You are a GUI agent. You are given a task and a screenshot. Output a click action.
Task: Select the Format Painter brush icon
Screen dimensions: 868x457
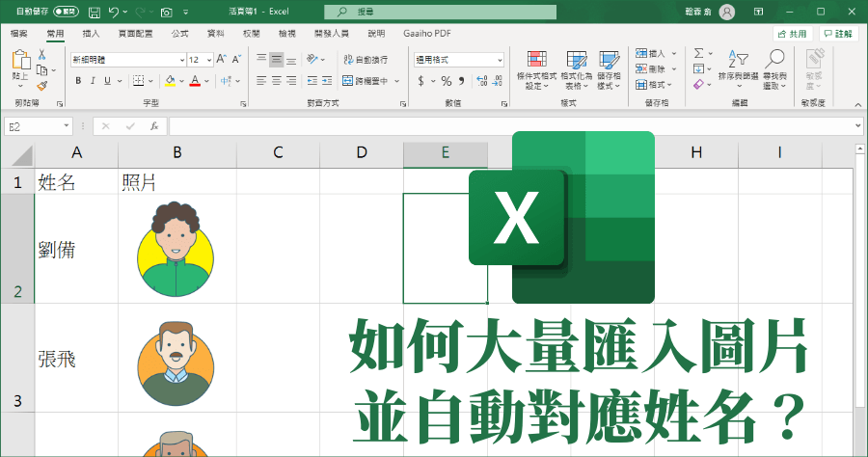(41, 86)
